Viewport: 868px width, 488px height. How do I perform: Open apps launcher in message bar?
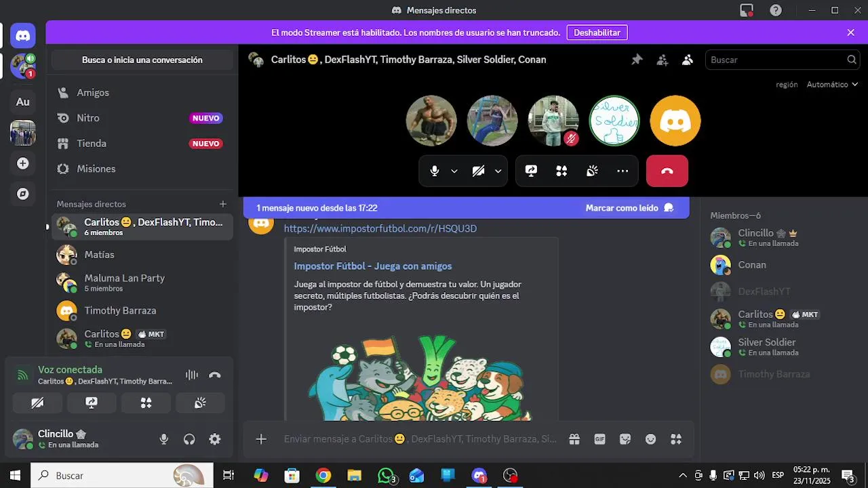676,439
